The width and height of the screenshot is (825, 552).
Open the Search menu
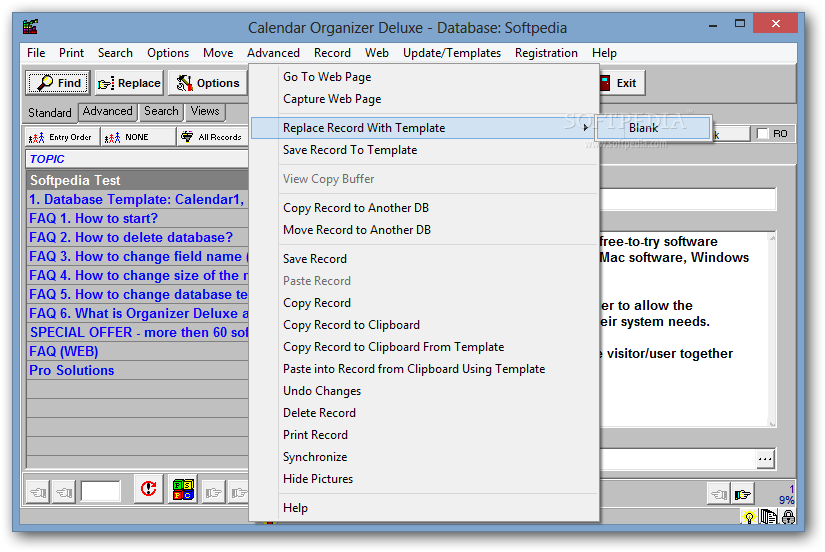[x=115, y=53]
